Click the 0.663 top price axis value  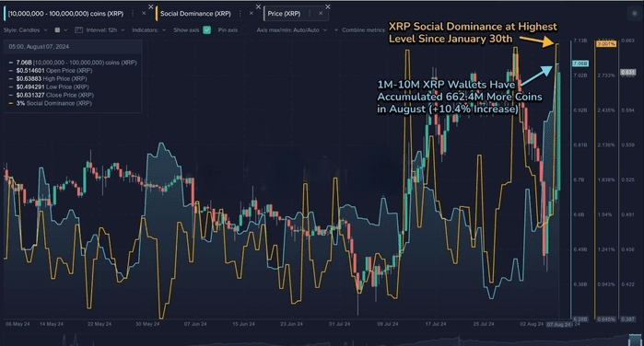(x=628, y=40)
